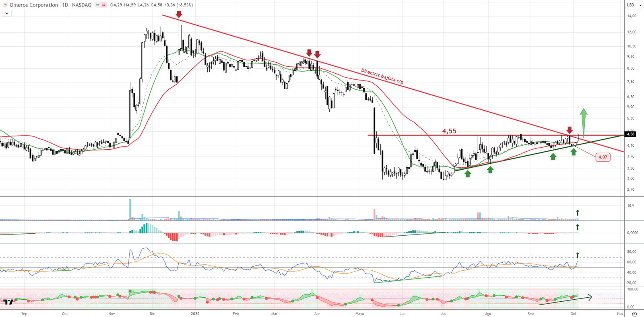The width and height of the screenshot is (644, 317).
Task: Toggle the pink approximate-data indicator
Action: pyautogui.click(x=104, y=5)
